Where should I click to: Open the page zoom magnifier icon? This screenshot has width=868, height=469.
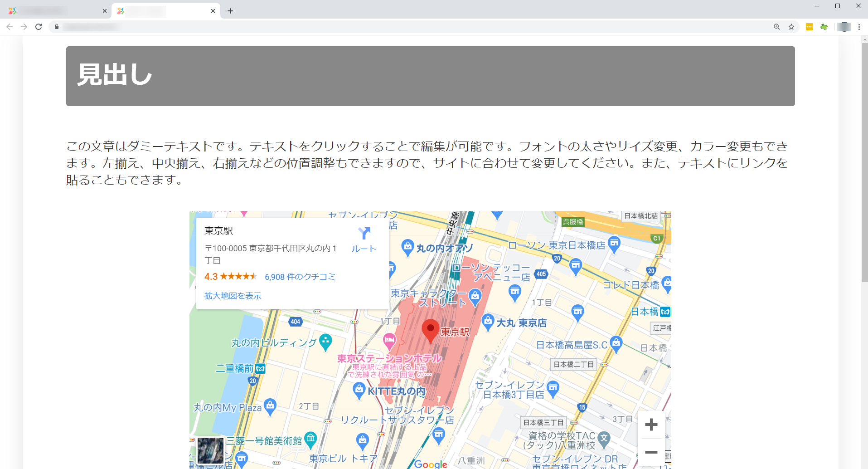777,27
